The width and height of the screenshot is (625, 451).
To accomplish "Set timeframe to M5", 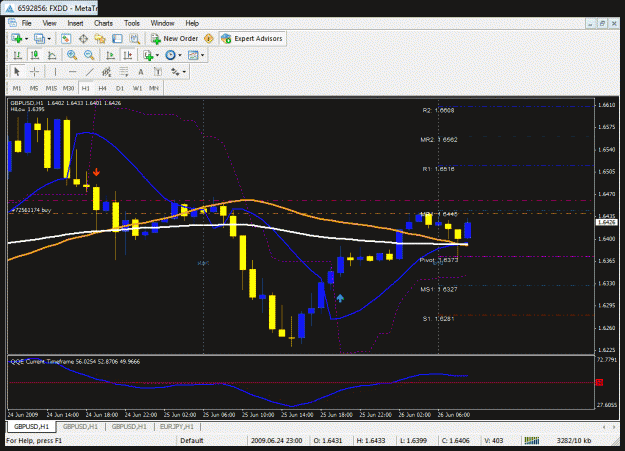I will click(34, 88).
